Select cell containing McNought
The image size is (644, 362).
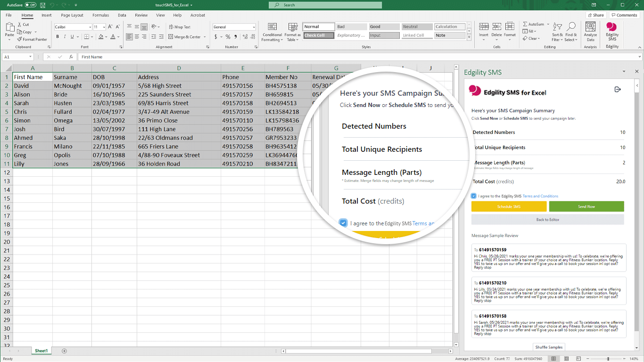(72, 86)
